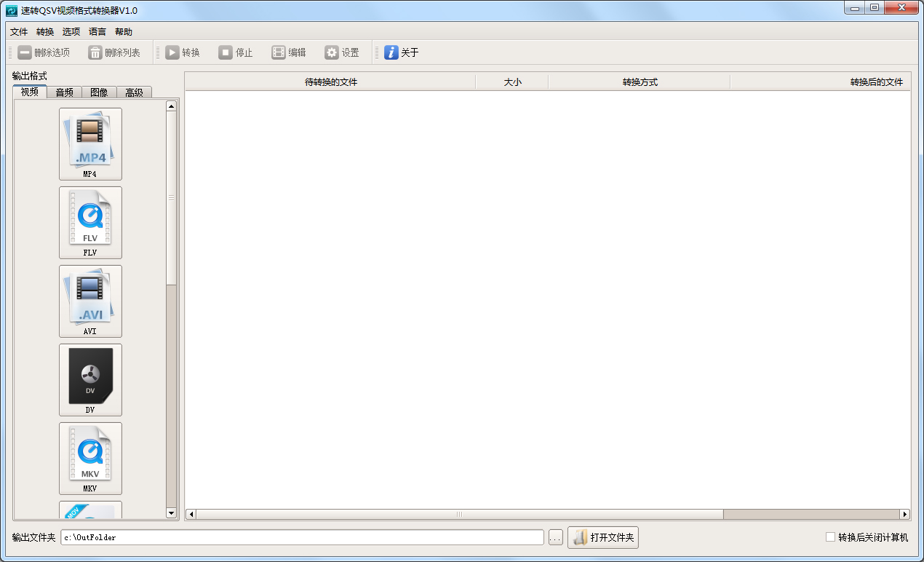Click the 转换方式 column header
The image size is (924, 562).
[640, 82]
